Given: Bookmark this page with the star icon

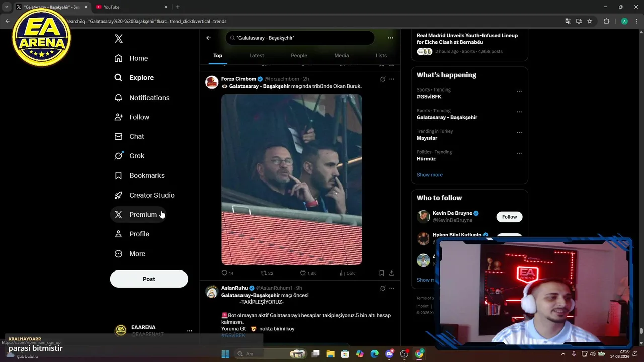Looking at the screenshot, I should pos(590,21).
